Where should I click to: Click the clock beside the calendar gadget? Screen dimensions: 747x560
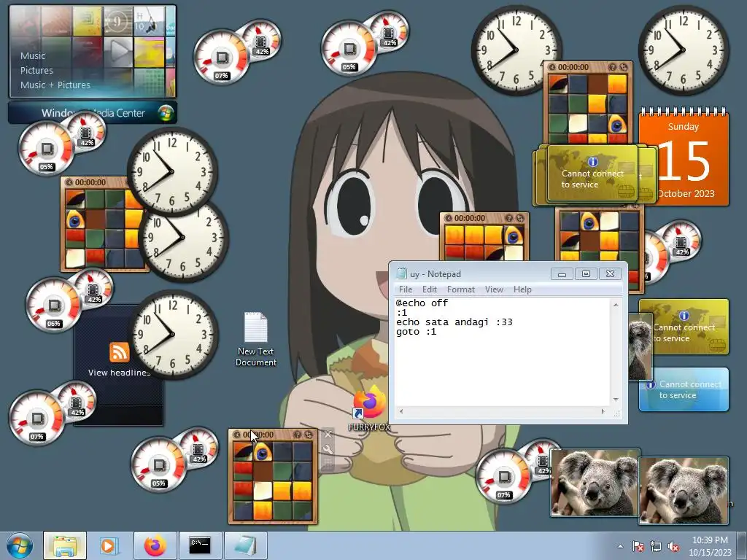click(683, 50)
